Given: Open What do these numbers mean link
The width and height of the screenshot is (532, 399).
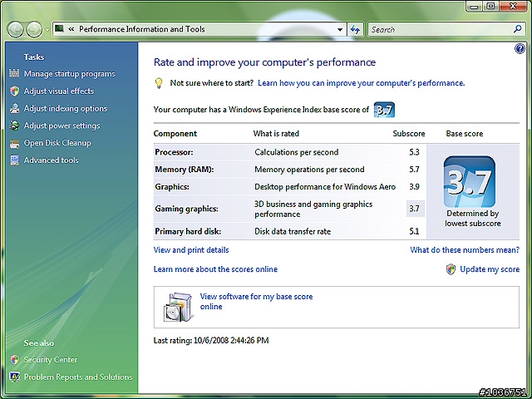Looking at the screenshot, I should (465, 250).
